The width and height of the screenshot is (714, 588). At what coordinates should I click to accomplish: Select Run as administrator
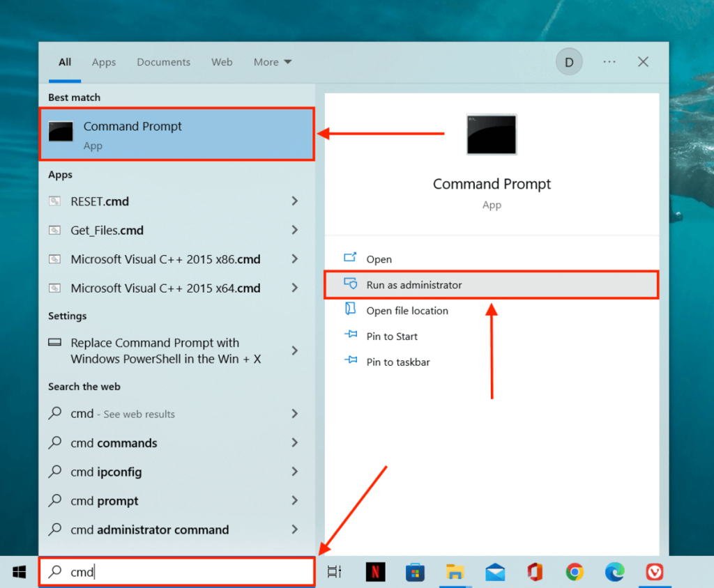[414, 285]
